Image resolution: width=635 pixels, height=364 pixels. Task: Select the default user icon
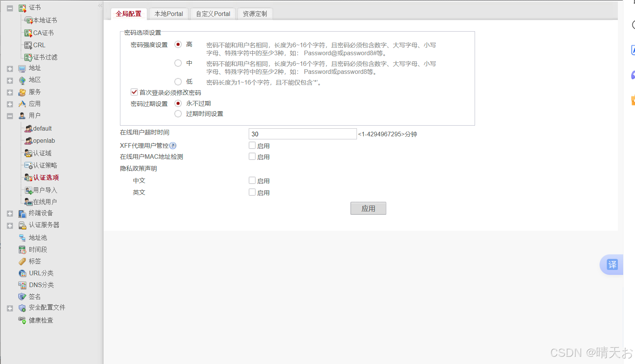click(x=29, y=129)
